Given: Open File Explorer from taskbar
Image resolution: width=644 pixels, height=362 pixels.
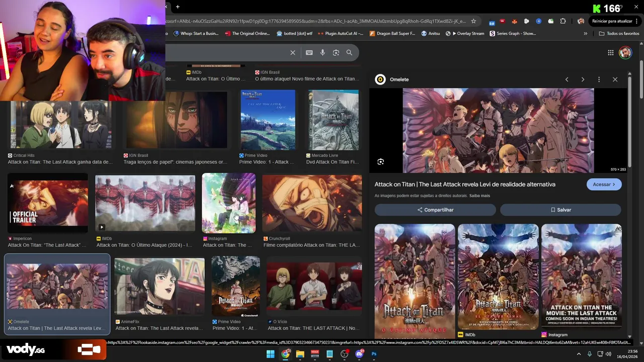Looking at the screenshot, I should coord(300,354).
